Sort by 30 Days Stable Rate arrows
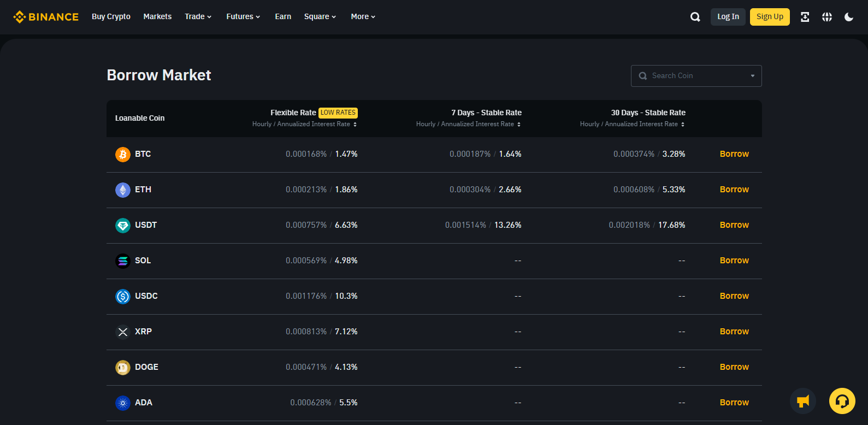Image resolution: width=868 pixels, height=425 pixels. [683, 125]
